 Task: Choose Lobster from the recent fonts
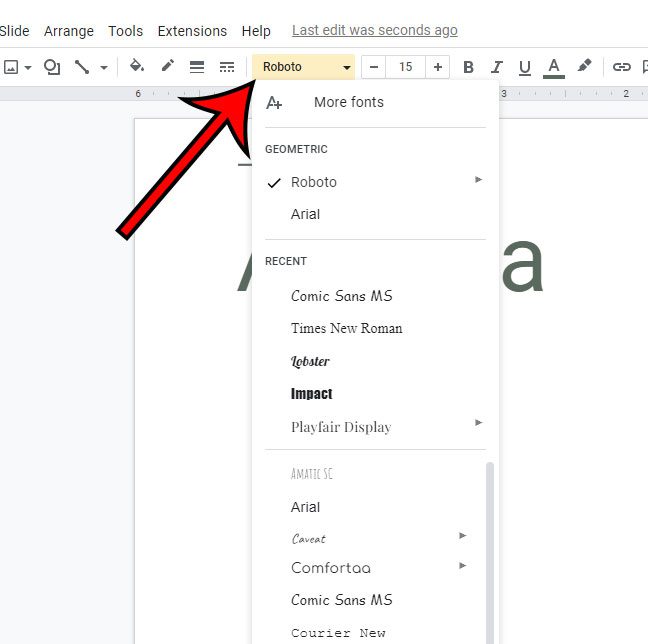tap(310, 361)
